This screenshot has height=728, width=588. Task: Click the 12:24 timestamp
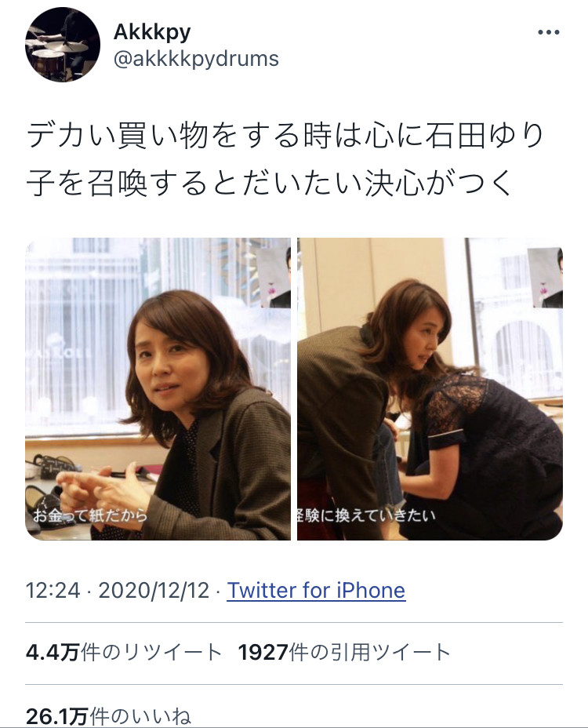click(53, 591)
